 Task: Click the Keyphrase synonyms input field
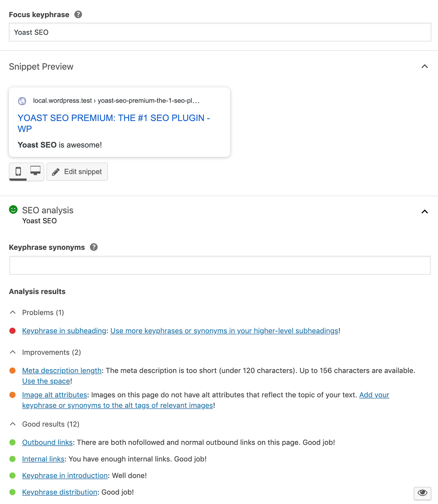tap(220, 265)
